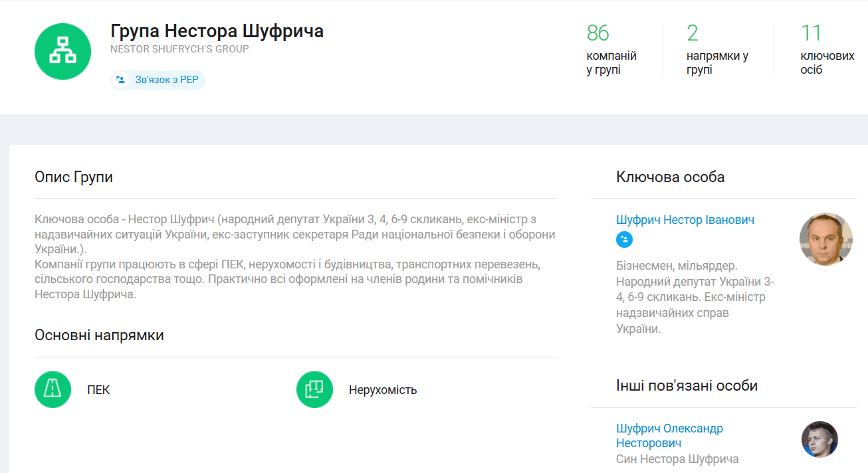Image resolution: width=868 pixels, height=473 pixels.
Task: Click the 86 компаній у групі counter
Action: [611, 50]
